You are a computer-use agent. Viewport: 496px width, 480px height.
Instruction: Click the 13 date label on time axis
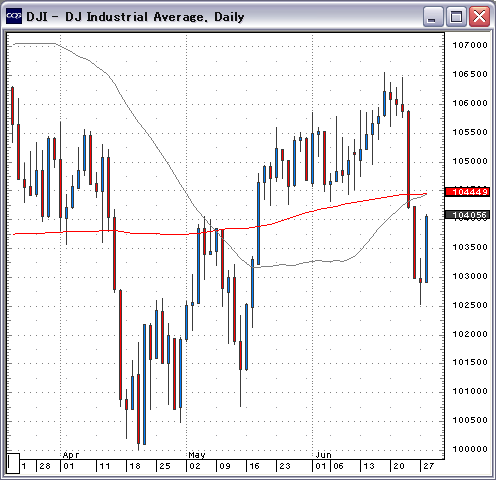[x=368, y=466]
